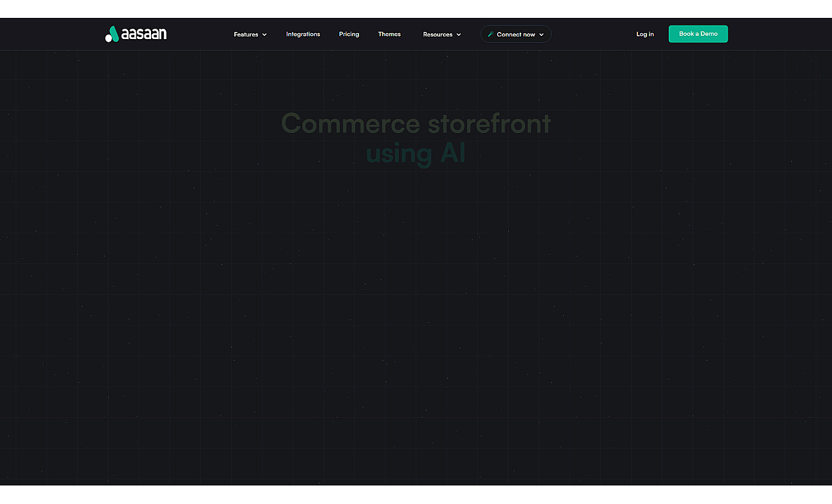Image resolution: width=832 pixels, height=504 pixels.
Task: Go to Integrations page
Action: [303, 35]
